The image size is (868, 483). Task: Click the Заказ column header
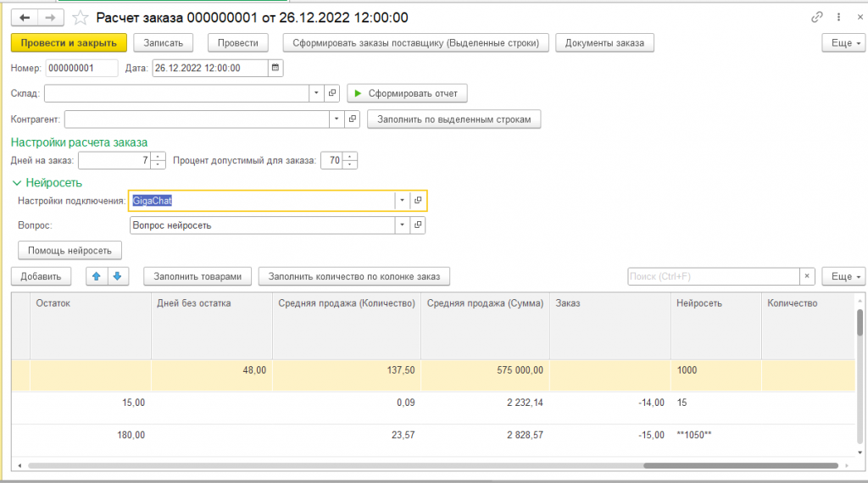click(x=610, y=326)
